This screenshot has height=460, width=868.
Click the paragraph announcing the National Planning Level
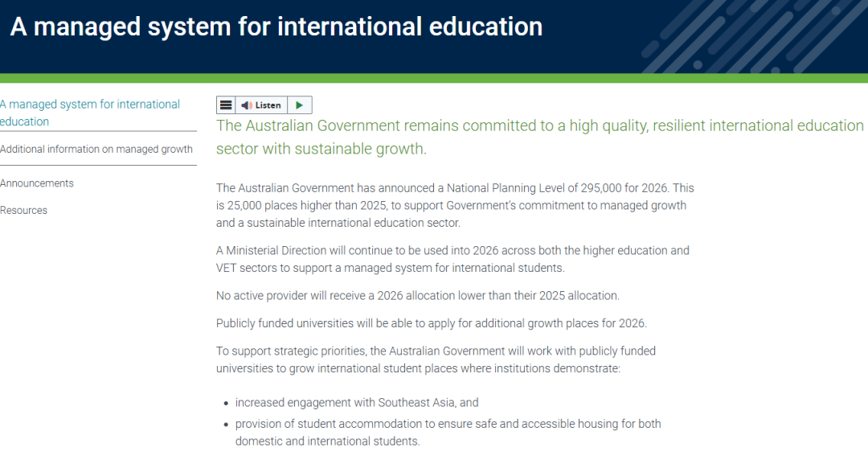point(455,205)
